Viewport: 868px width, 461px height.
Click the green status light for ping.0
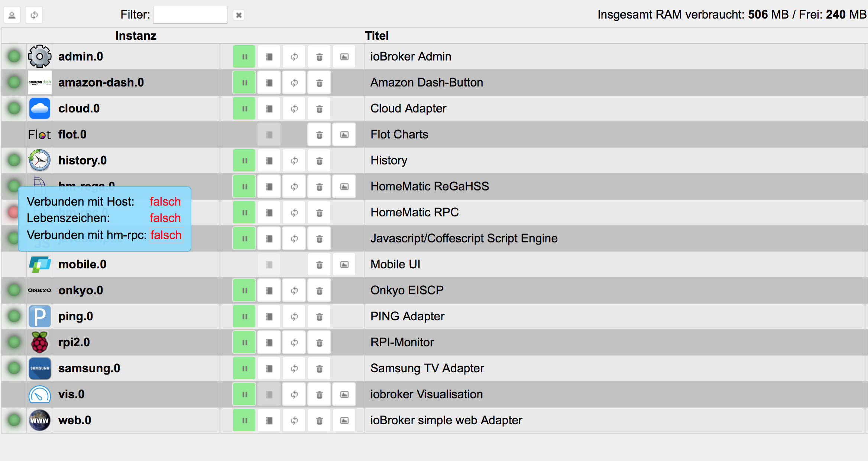pos(14,316)
